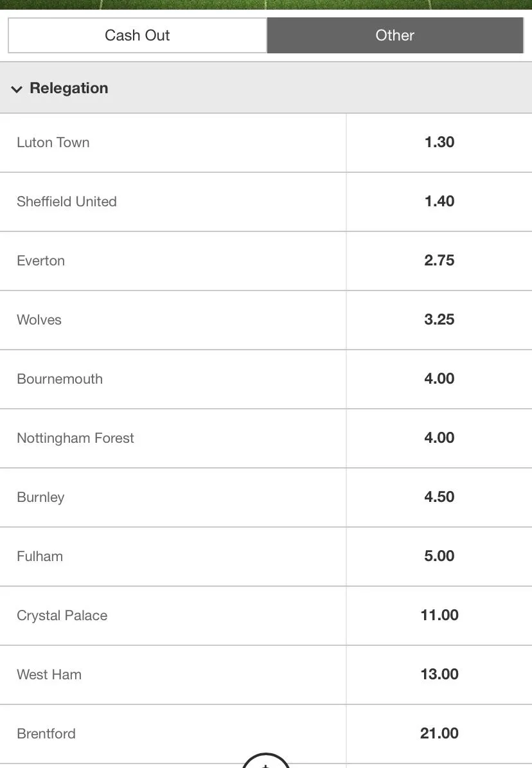Choose Wolves relegation odds 3.25
Viewport: 532px width, 768px height.
(x=439, y=319)
